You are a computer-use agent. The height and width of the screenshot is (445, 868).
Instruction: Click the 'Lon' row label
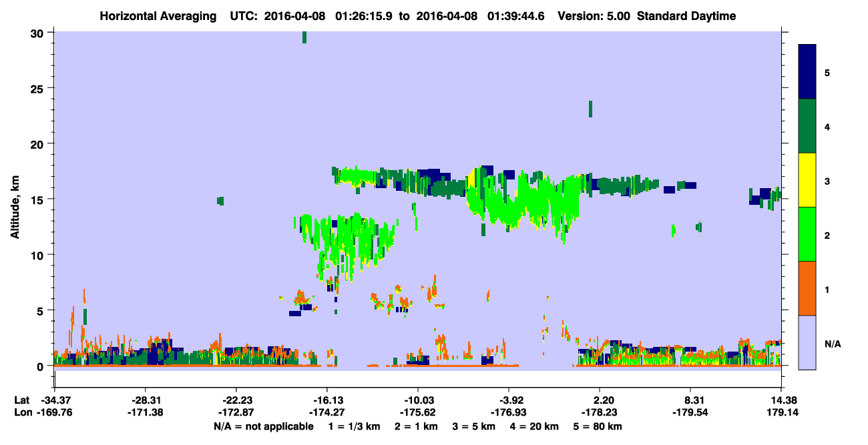[22, 413]
